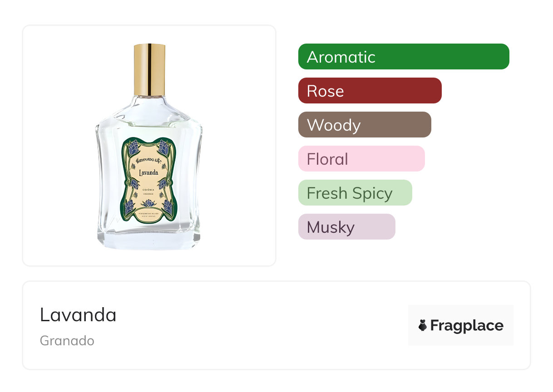Pick the pink Floral accord bar

click(x=361, y=159)
